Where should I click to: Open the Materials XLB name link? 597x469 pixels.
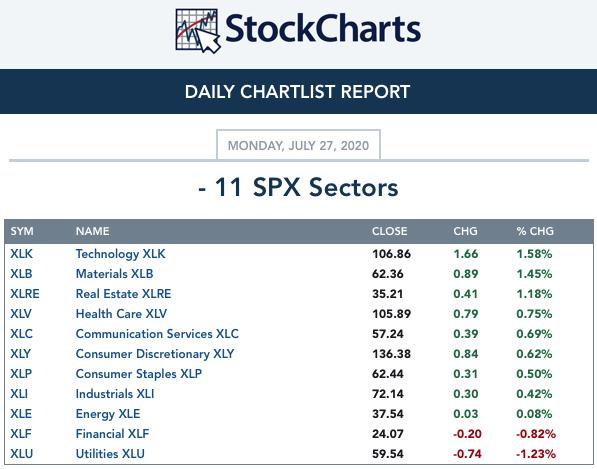coord(114,274)
